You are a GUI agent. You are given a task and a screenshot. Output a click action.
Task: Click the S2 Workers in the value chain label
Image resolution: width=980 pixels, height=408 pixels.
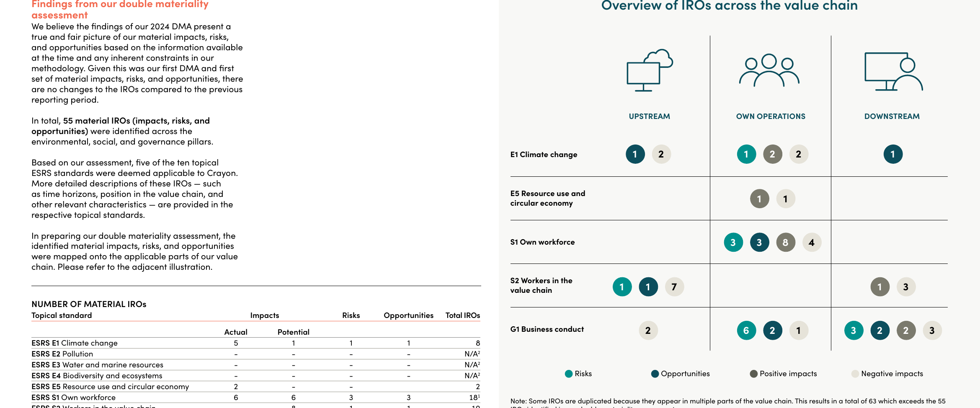[541, 285]
